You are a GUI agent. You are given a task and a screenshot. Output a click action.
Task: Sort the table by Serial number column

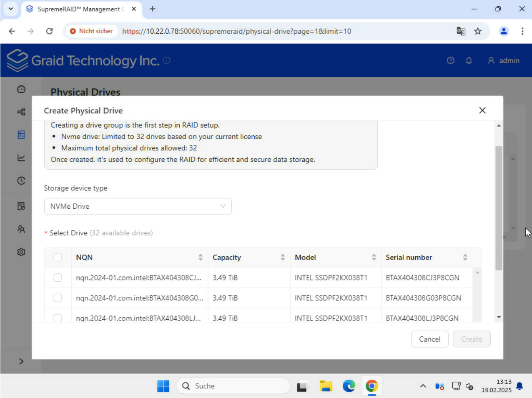pyautogui.click(x=465, y=257)
